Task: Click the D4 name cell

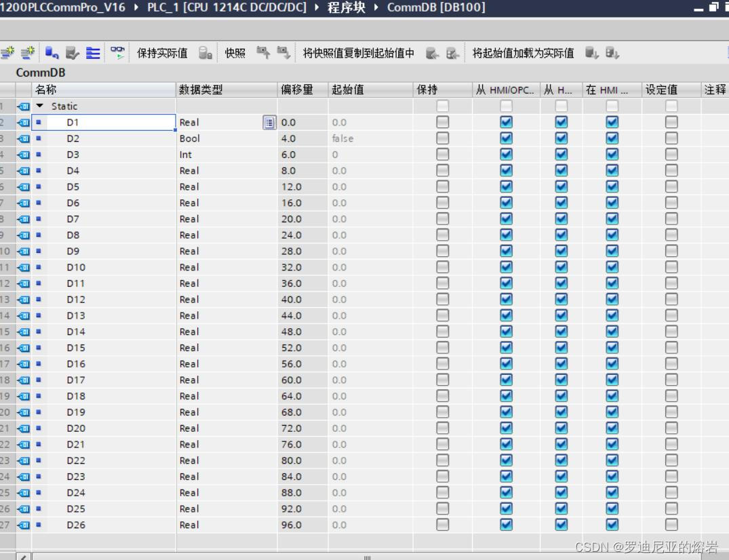Action: 104,171
